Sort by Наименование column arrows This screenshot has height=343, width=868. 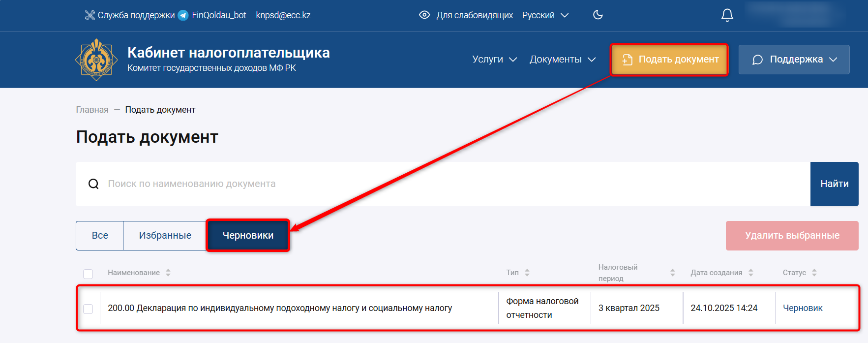click(x=168, y=273)
